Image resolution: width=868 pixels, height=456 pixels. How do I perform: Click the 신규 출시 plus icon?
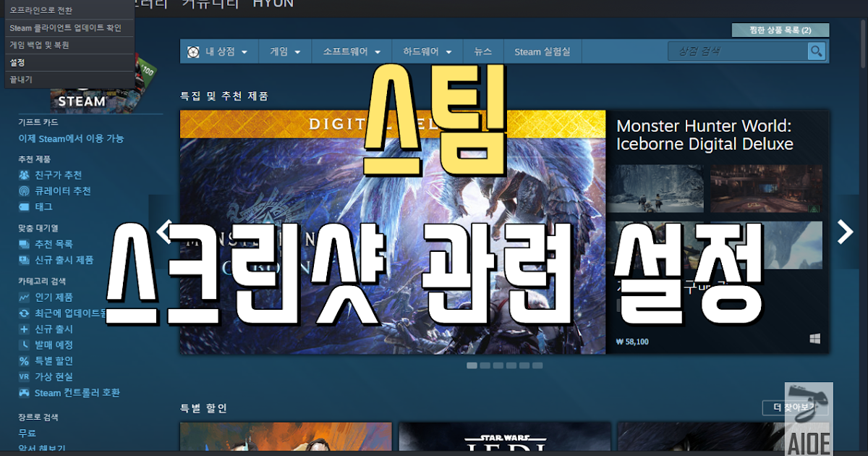[x=24, y=329]
